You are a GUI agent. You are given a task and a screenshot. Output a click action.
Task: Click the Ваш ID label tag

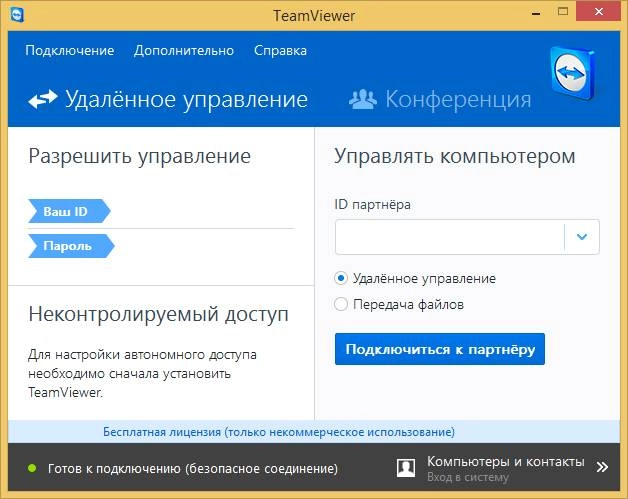69,211
